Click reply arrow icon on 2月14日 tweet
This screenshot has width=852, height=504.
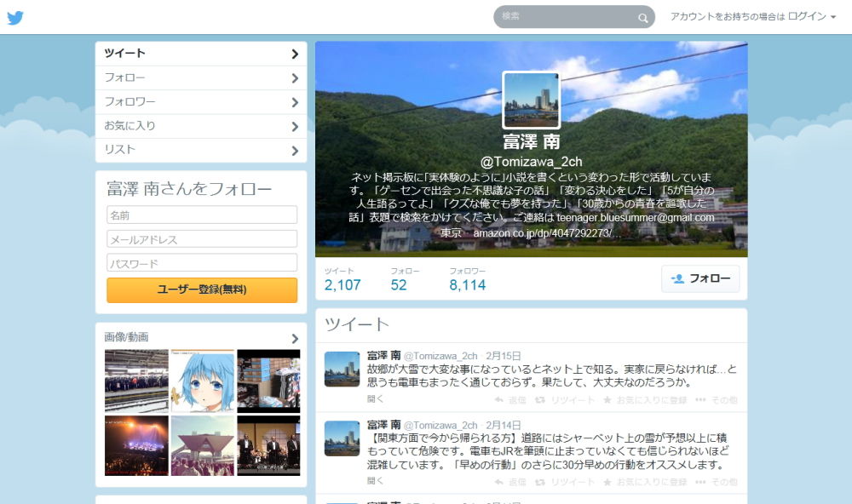(x=498, y=482)
